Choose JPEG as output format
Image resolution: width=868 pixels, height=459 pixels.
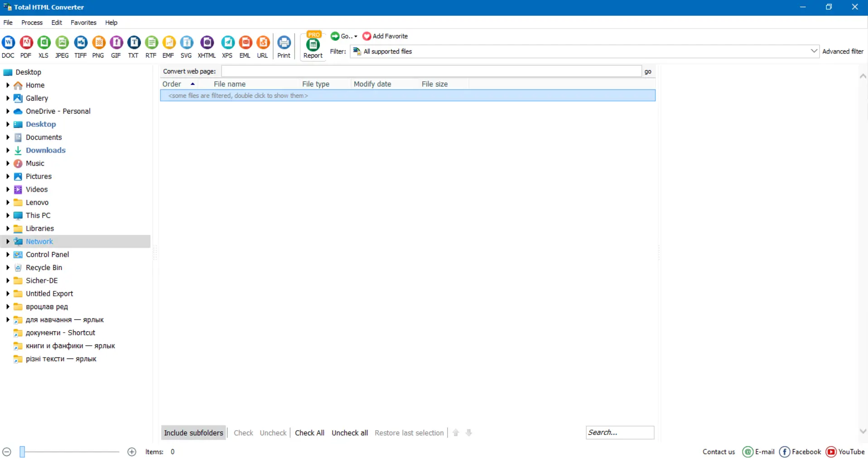tap(61, 45)
